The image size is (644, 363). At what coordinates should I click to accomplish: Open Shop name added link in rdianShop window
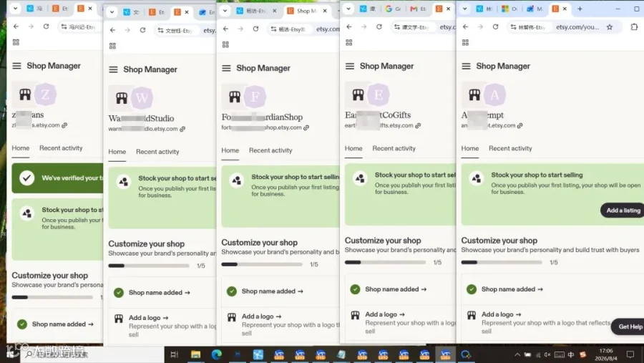tap(273, 291)
